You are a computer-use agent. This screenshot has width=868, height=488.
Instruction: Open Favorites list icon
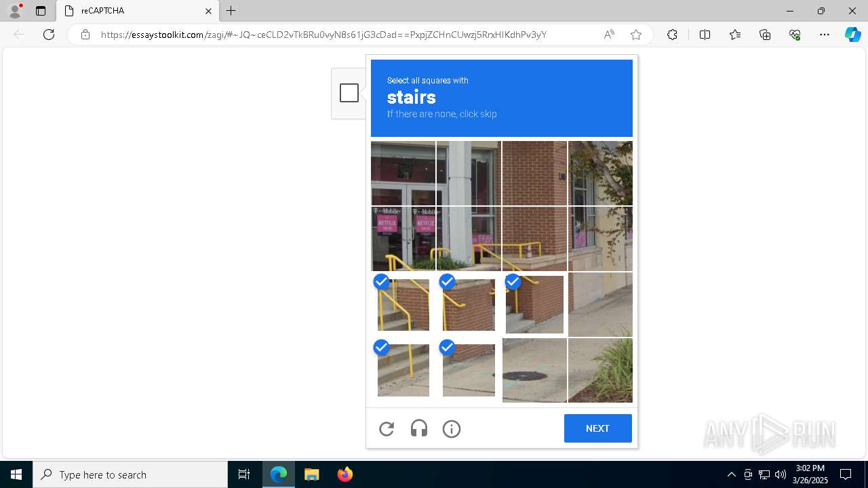[735, 35]
